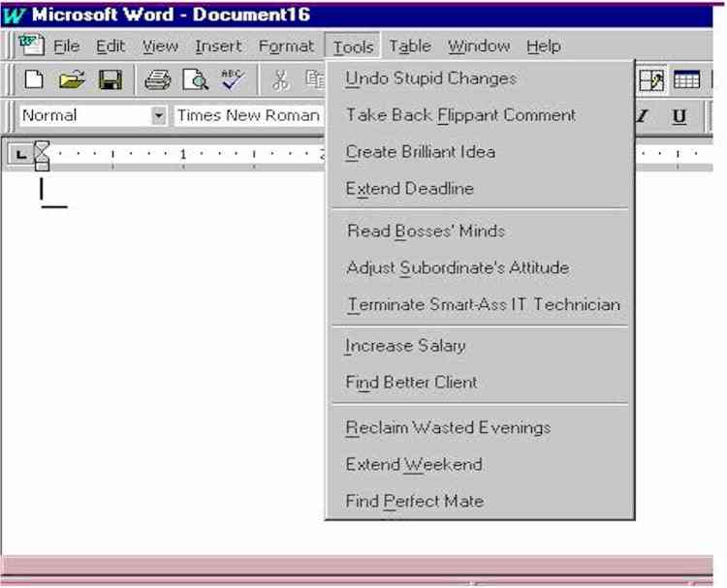
Task: Click the New blank document icon
Action: (x=34, y=79)
